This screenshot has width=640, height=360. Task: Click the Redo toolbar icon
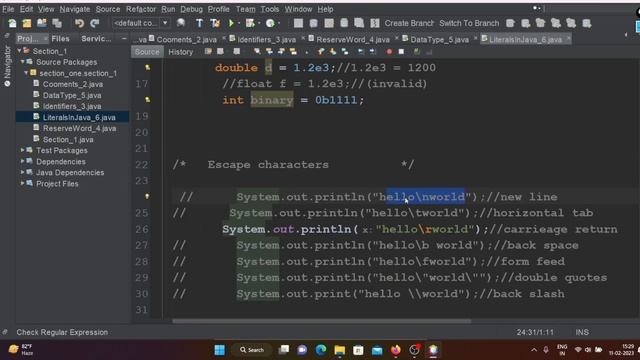point(95,23)
